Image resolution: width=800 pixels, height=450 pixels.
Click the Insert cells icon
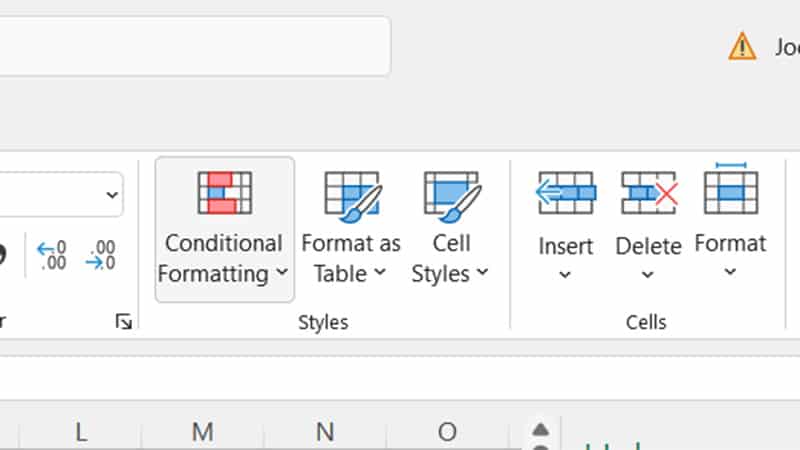(566, 193)
